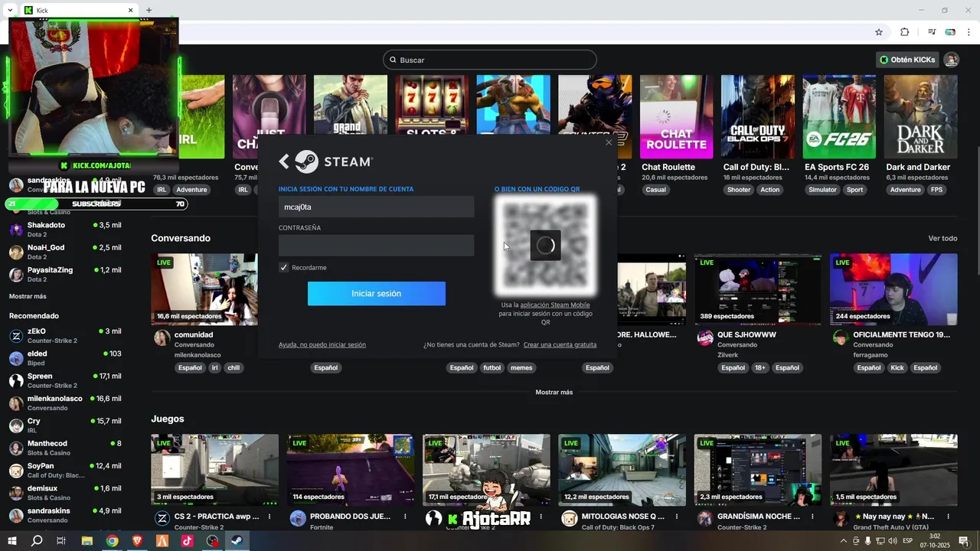Screen dimensions: 980x551
Task: Open NoaH_God channel in sidebar
Action: (x=65, y=252)
